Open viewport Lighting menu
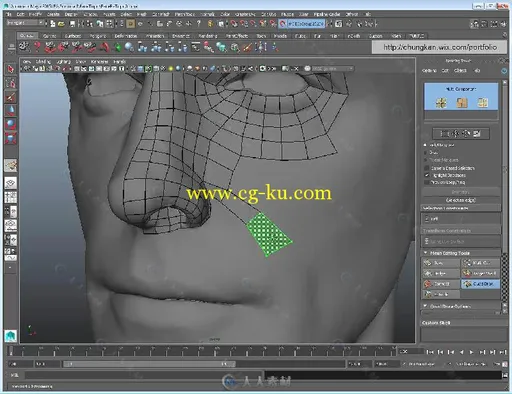512x394 pixels. coord(63,62)
